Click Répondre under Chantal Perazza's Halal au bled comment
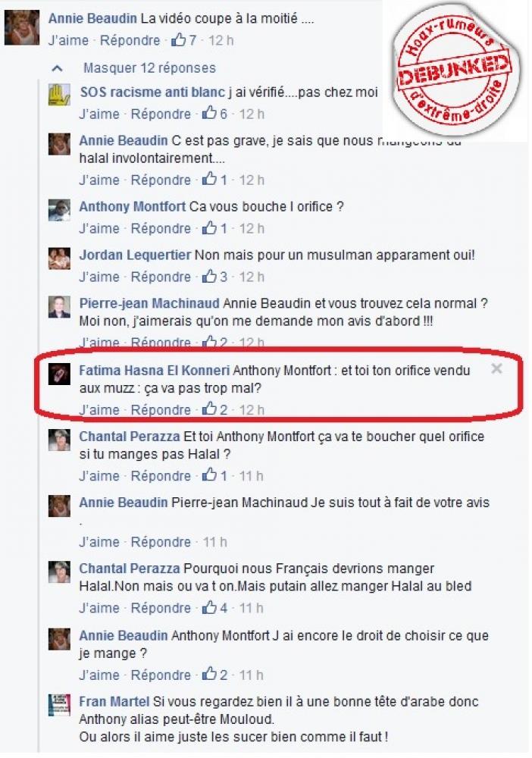 click(x=161, y=608)
